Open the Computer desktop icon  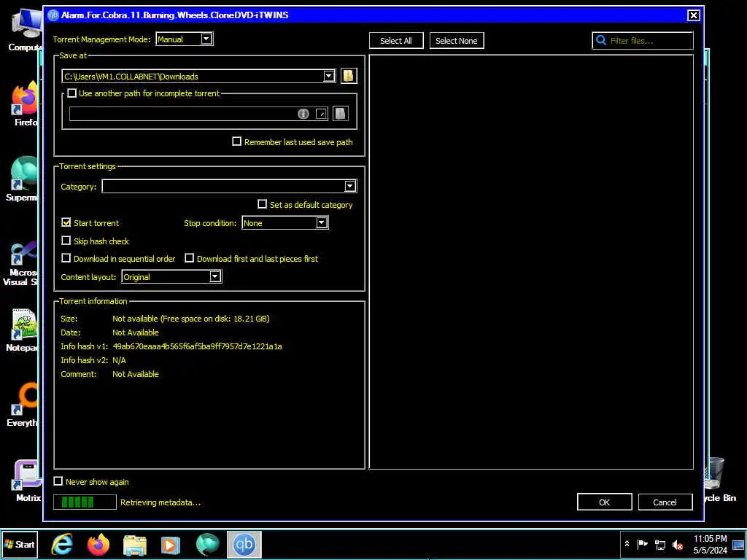[25, 29]
